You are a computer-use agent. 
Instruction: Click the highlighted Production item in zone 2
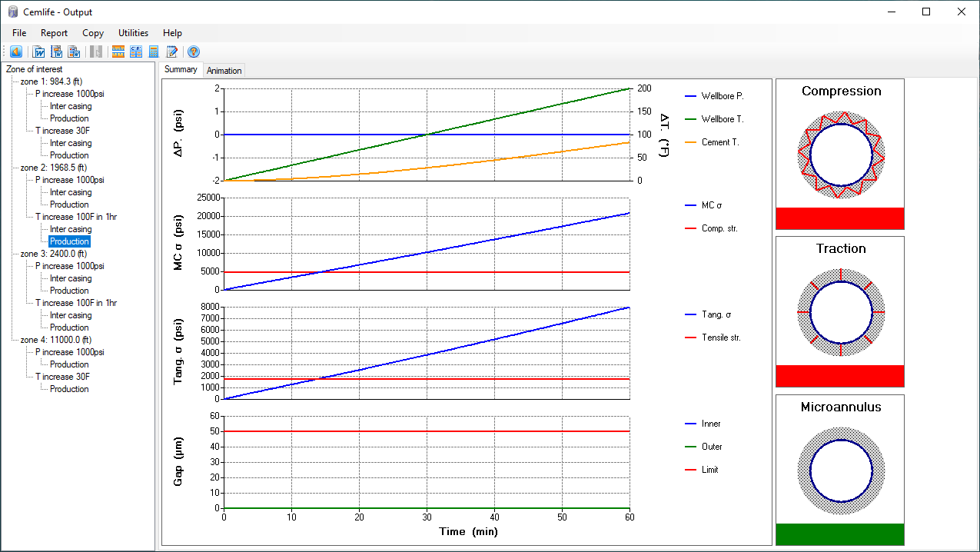[x=69, y=241]
